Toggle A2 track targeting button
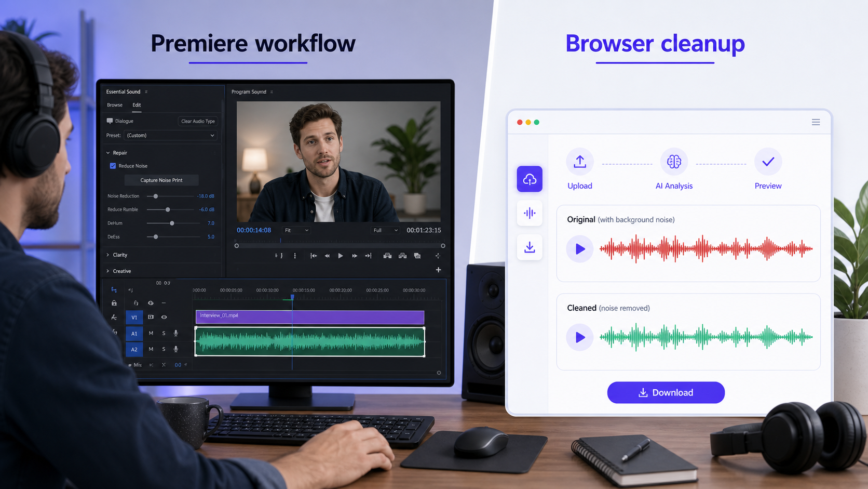This screenshot has height=489, width=868. point(134,350)
